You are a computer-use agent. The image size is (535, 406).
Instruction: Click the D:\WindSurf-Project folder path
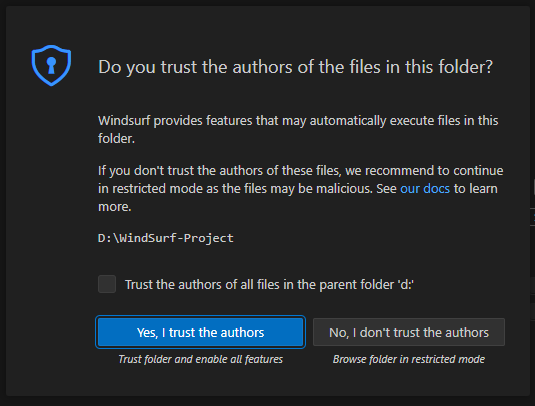(x=166, y=238)
